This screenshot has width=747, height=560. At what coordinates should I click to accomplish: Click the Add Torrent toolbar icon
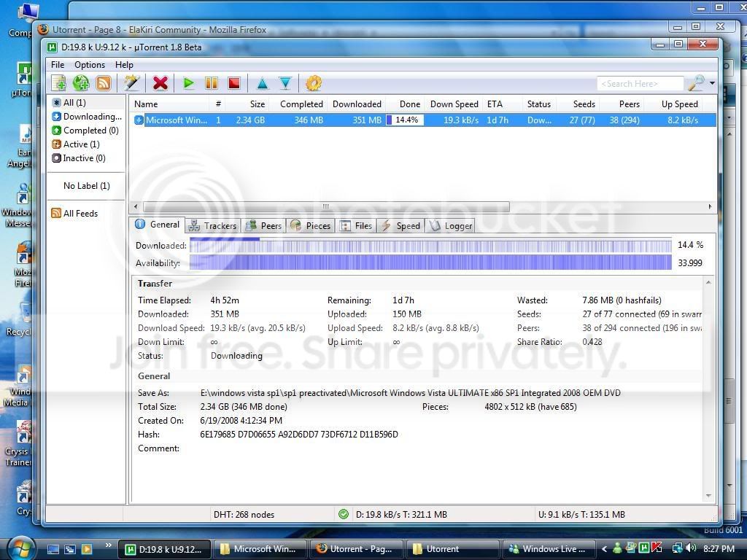pos(59,83)
